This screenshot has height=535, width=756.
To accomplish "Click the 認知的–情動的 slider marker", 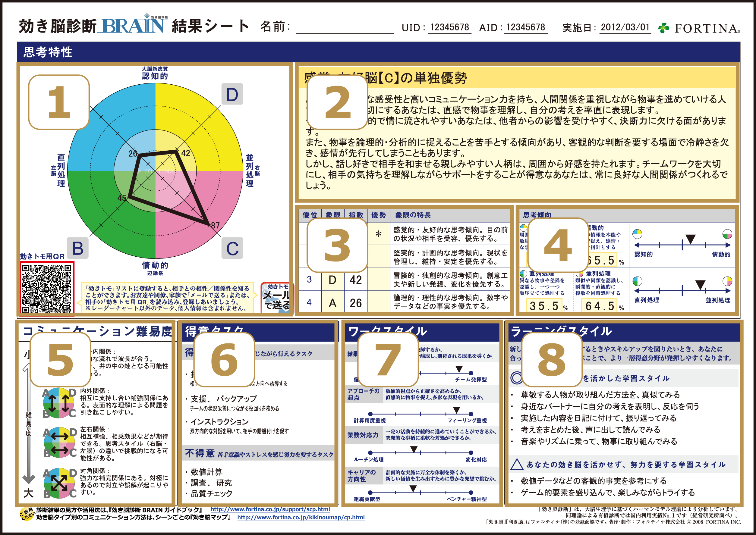I will [690, 239].
